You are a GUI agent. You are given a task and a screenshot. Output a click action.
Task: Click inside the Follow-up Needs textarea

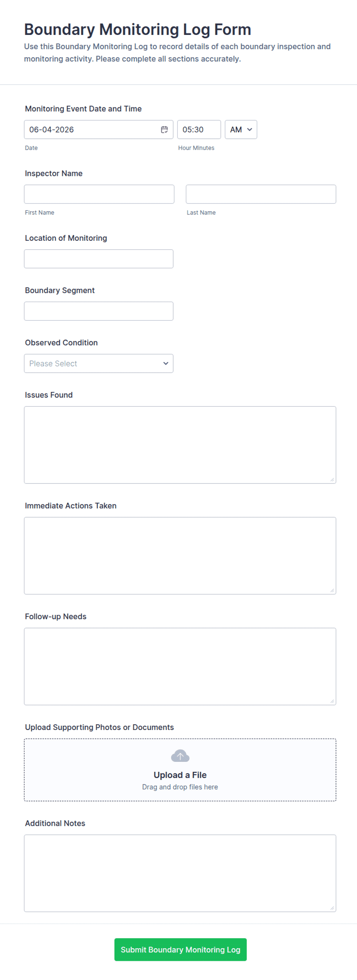click(x=180, y=666)
